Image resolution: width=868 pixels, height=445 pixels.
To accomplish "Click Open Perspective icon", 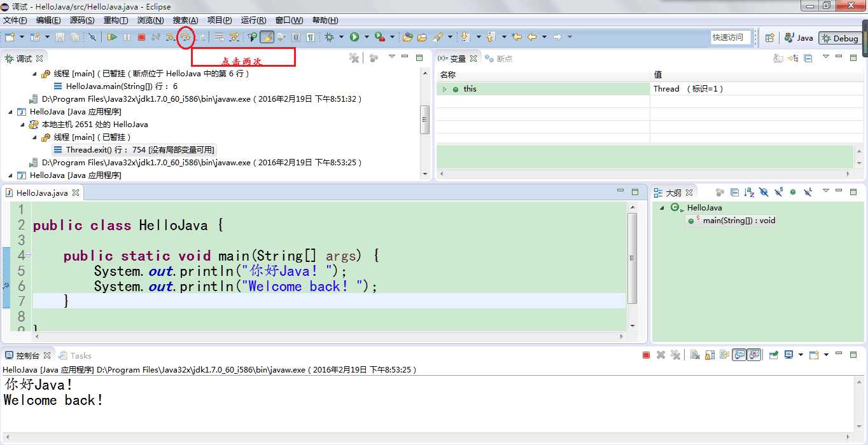I will [x=769, y=38].
